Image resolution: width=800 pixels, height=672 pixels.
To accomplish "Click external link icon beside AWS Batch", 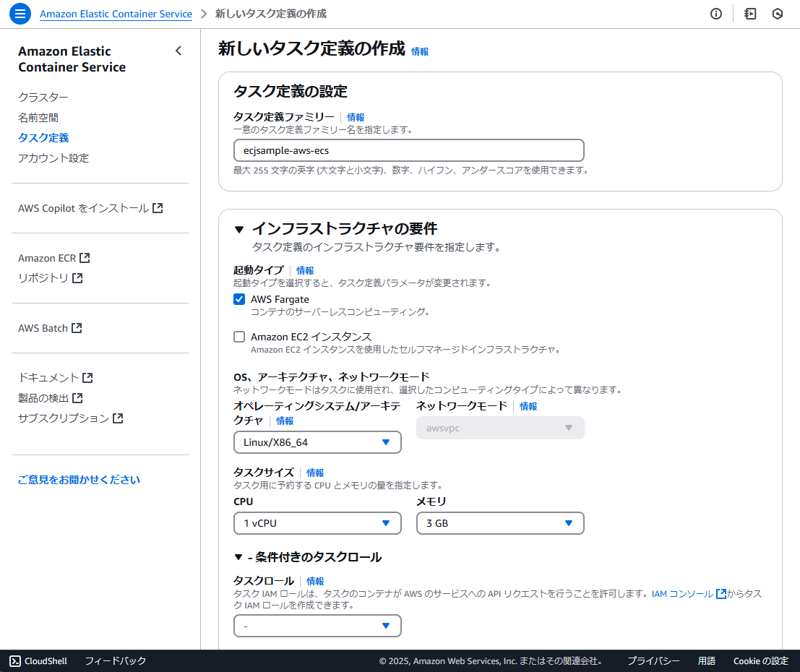I will 77,327.
